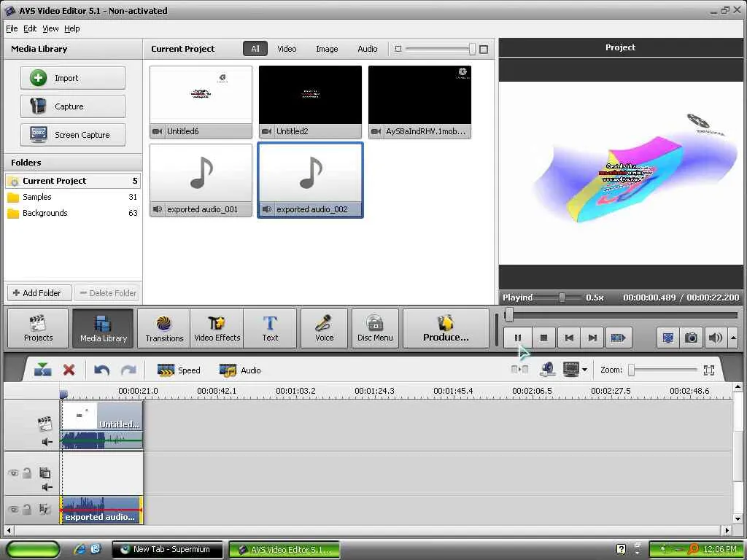
Task: Show All media types tab
Action: [255, 49]
